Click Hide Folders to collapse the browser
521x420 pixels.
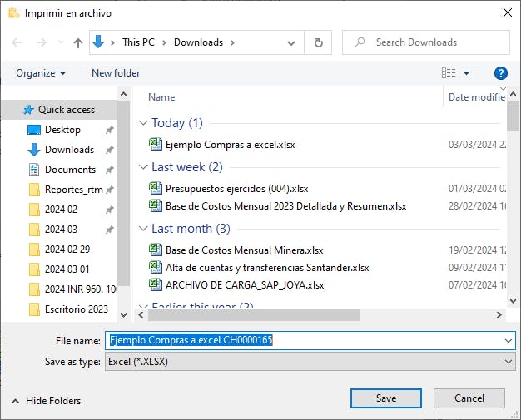(x=47, y=401)
